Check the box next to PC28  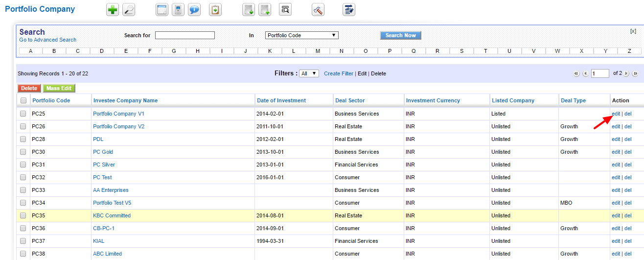(23, 139)
